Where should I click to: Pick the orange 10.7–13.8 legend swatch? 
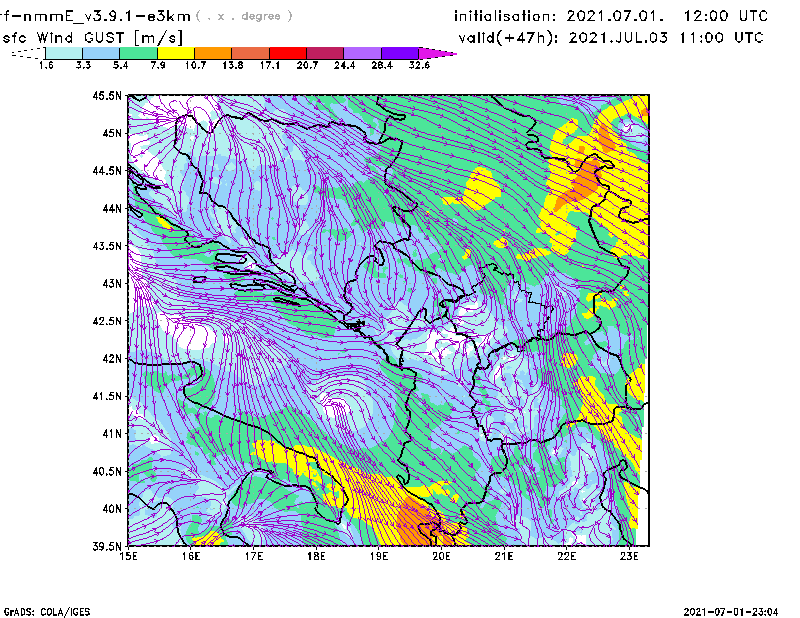click(x=213, y=53)
